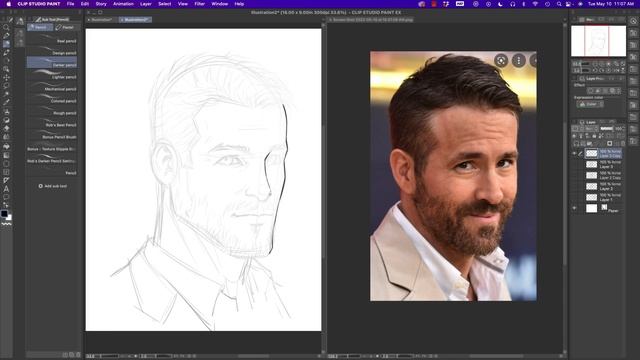This screenshot has height=360, width=640.
Task: Open the Expression color dropdown
Action: [x=591, y=104]
